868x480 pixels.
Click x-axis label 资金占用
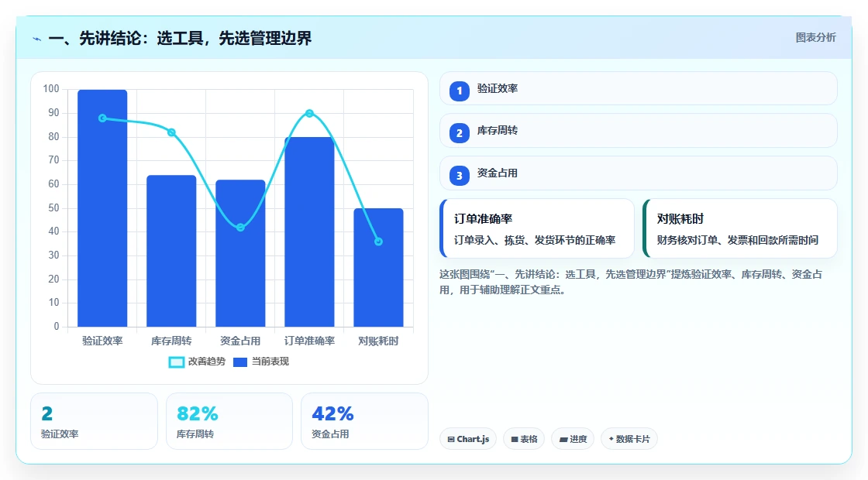(240, 341)
